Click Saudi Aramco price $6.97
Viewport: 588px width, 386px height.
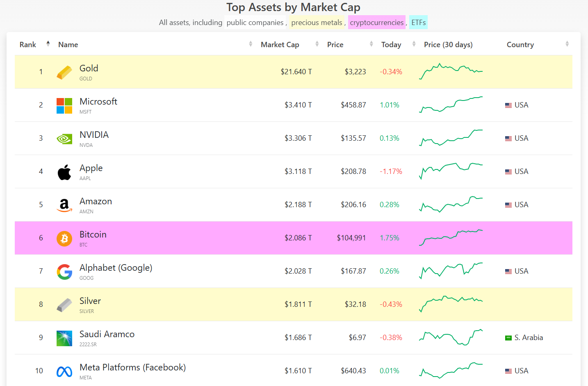point(358,338)
